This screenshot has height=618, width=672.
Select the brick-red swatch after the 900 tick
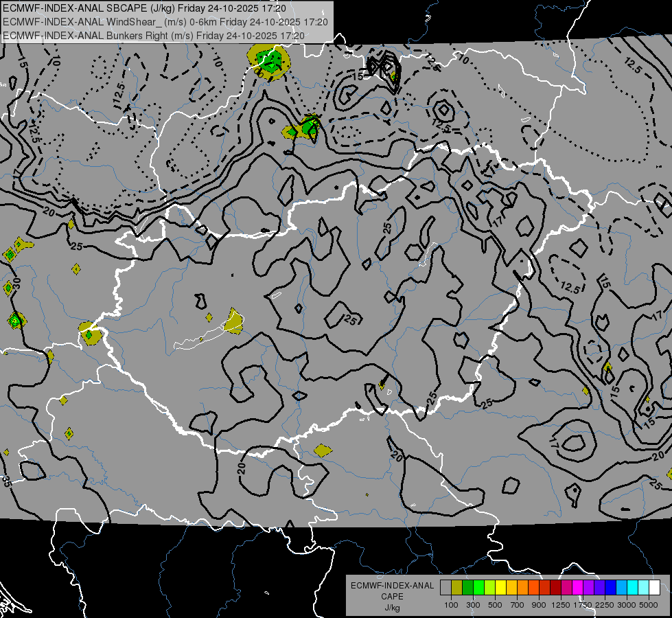pyautogui.click(x=545, y=588)
